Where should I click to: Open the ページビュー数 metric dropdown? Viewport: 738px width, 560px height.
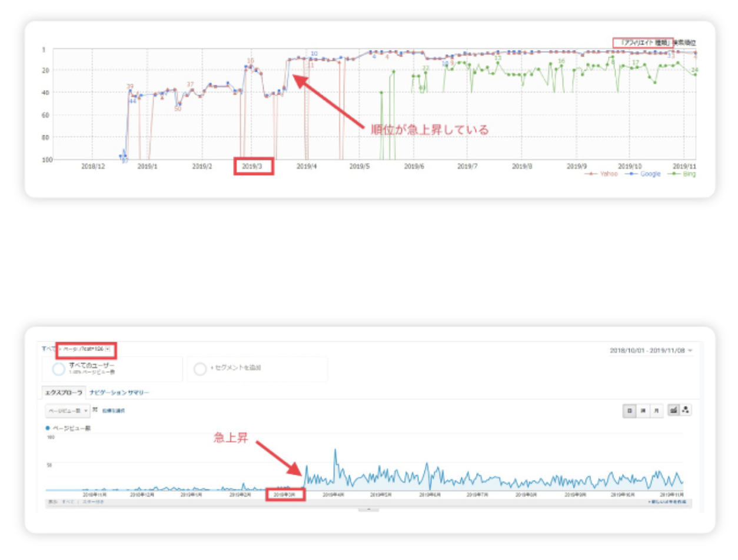(x=68, y=410)
